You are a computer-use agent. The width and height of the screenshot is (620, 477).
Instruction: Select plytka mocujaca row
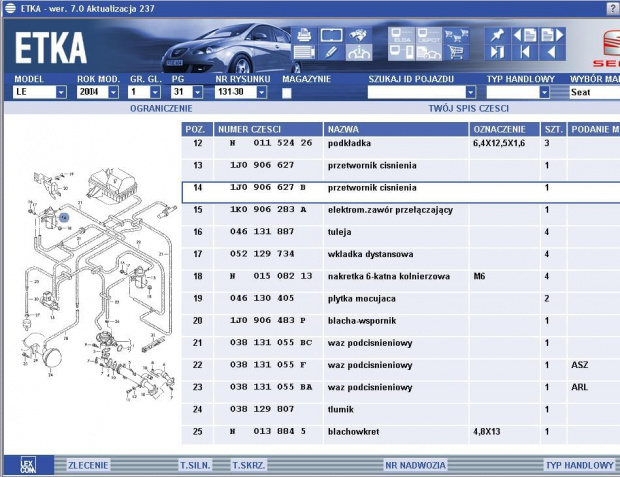click(401, 303)
